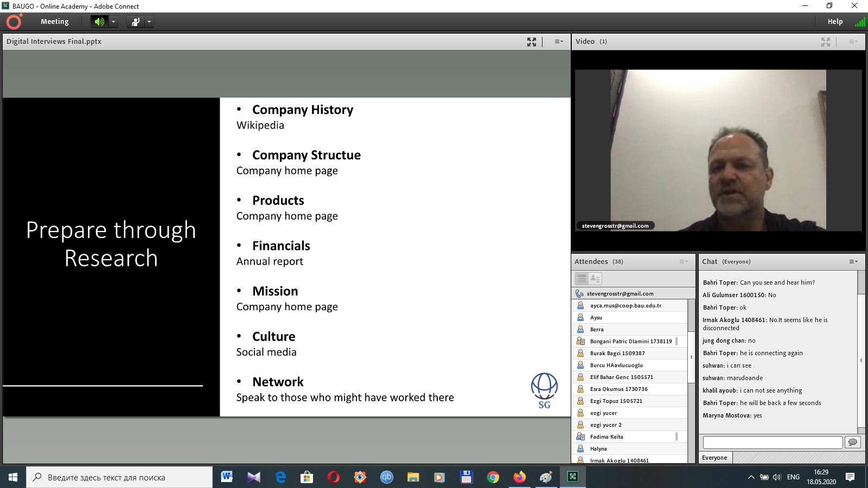This screenshot has height=488, width=868.
Task: Open Microsoft Word from the taskbar
Action: pos(227,477)
